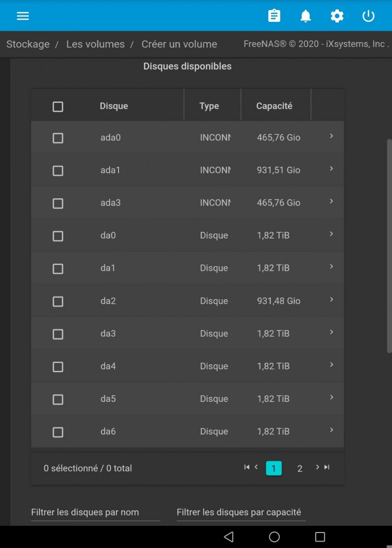Check the da2 disk checkbox
This screenshot has width=392, height=548.
pos(58,301)
